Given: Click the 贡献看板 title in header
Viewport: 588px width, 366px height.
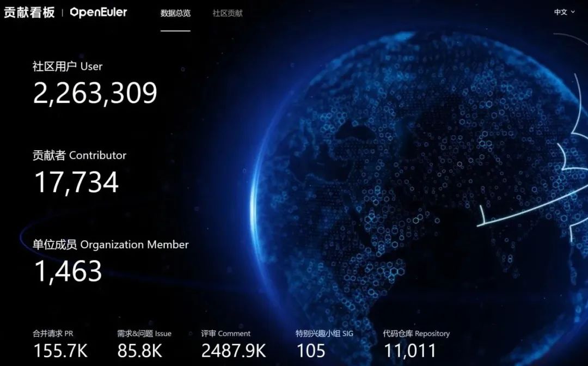Looking at the screenshot, I should (29, 13).
